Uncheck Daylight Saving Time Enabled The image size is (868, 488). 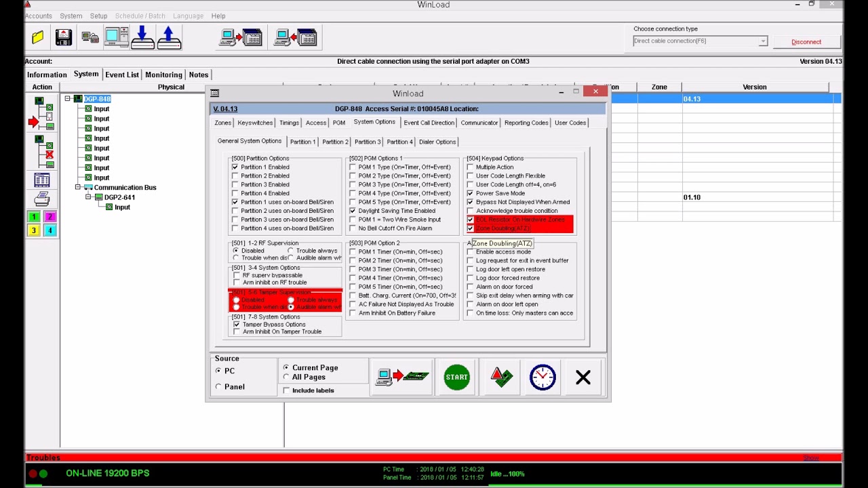(x=353, y=211)
